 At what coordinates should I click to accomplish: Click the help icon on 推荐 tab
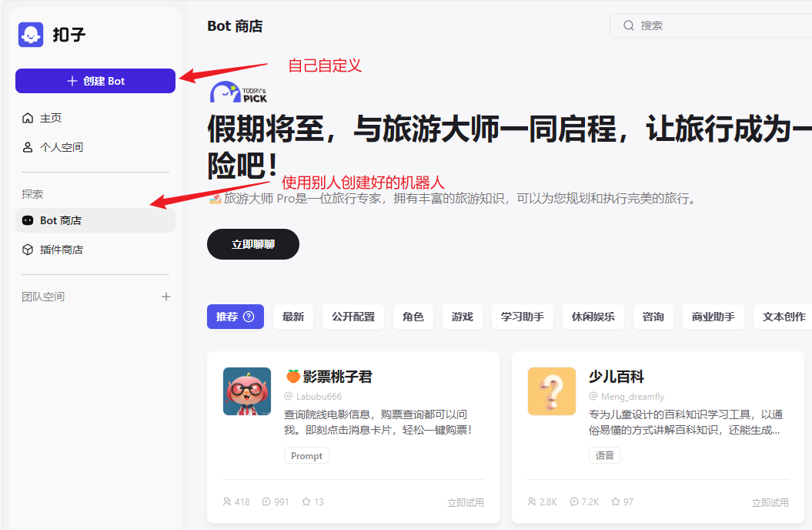click(x=249, y=317)
